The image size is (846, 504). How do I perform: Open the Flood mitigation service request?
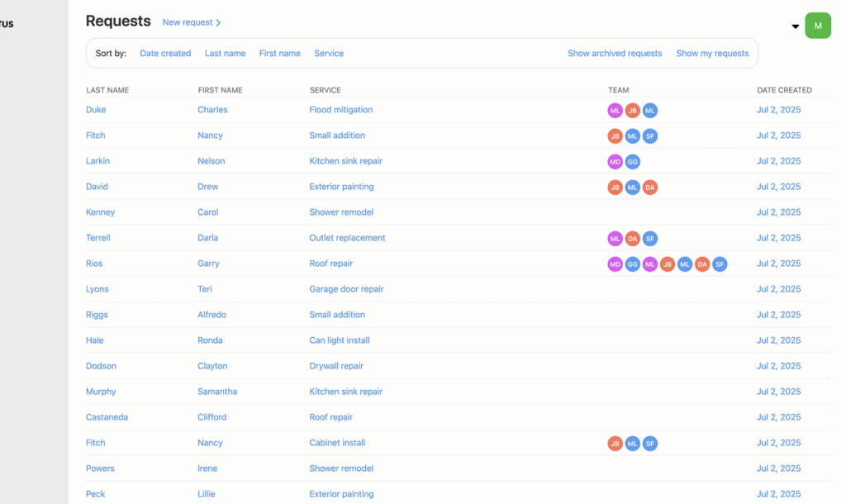click(x=340, y=110)
